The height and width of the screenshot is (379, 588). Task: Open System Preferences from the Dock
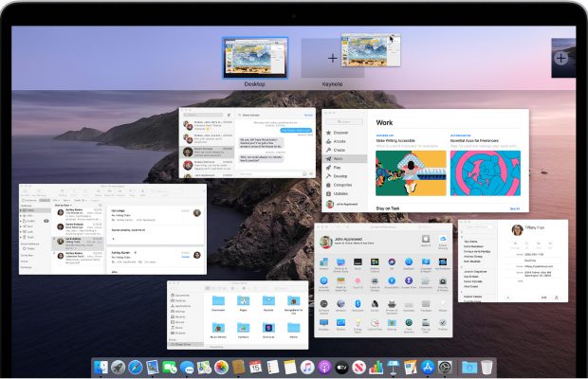coord(444,367)
